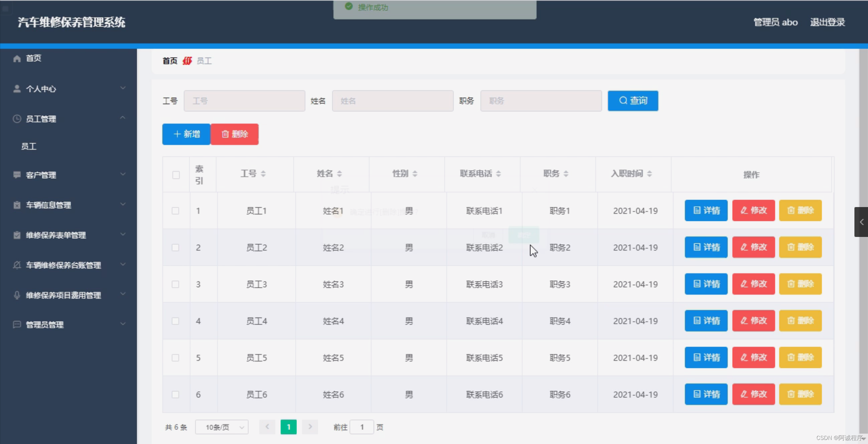The width and height of the screenshot is (868, 444).
Task: Click the home icon in sidebar
Action: pyautogui.click(x=17, y=58)
